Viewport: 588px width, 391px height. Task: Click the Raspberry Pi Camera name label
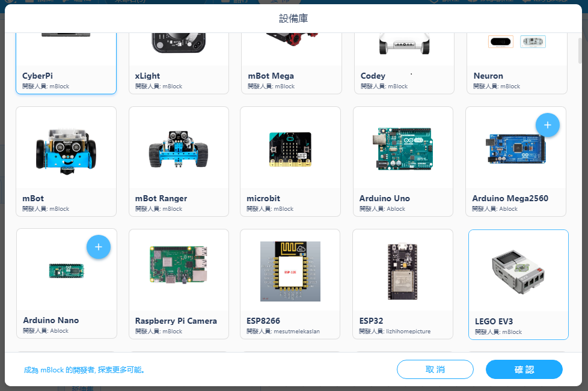tap(176, 321)
